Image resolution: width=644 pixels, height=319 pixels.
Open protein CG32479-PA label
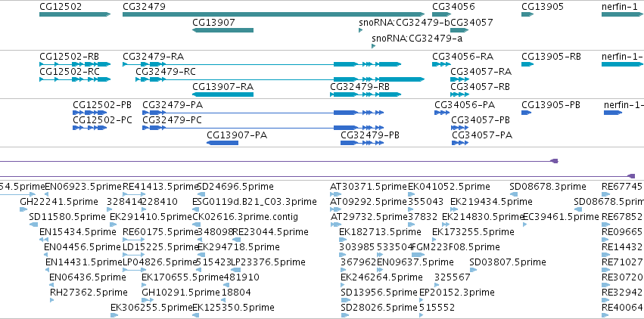tap(173, 104)
